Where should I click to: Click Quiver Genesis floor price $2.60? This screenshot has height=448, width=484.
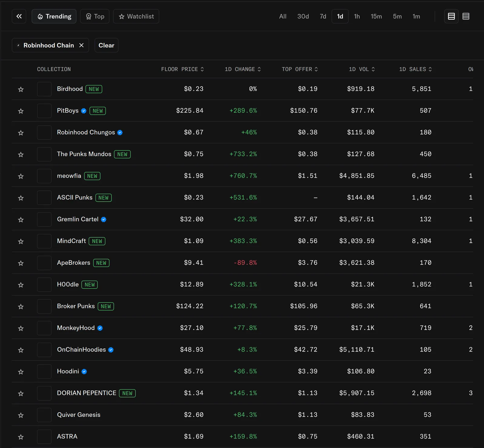tap(194, 415)
